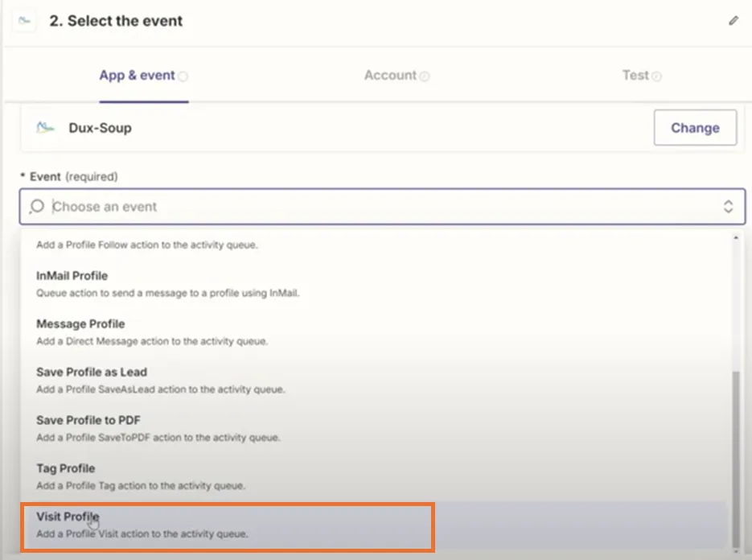Select the Message Profile event
This screenshot has width=752, height=560.
click(374, 332)
